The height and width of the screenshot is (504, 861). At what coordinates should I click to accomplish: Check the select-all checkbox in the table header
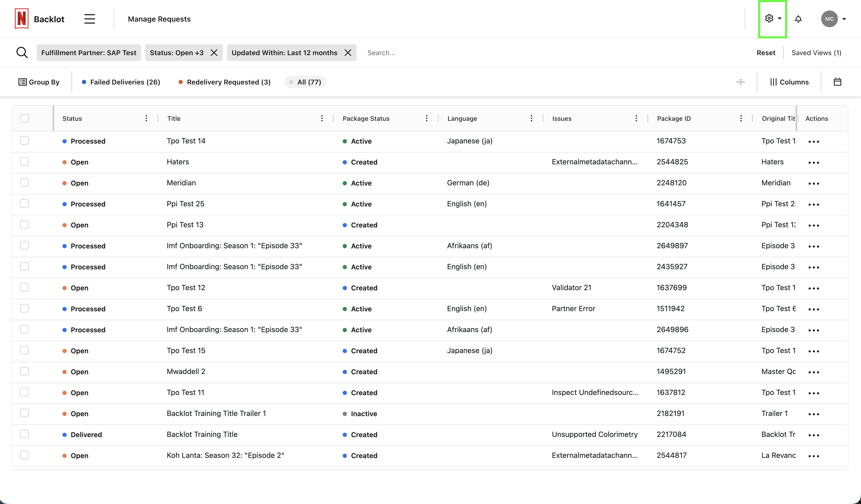pos(24,118)
